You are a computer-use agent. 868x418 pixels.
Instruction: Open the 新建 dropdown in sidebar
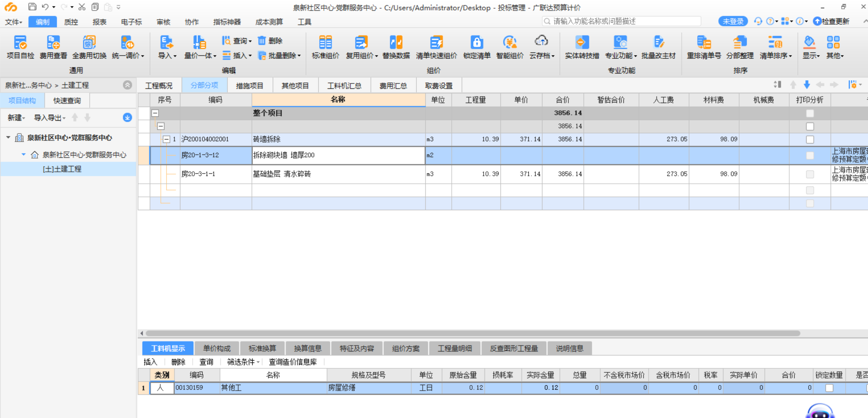[16, 118]
